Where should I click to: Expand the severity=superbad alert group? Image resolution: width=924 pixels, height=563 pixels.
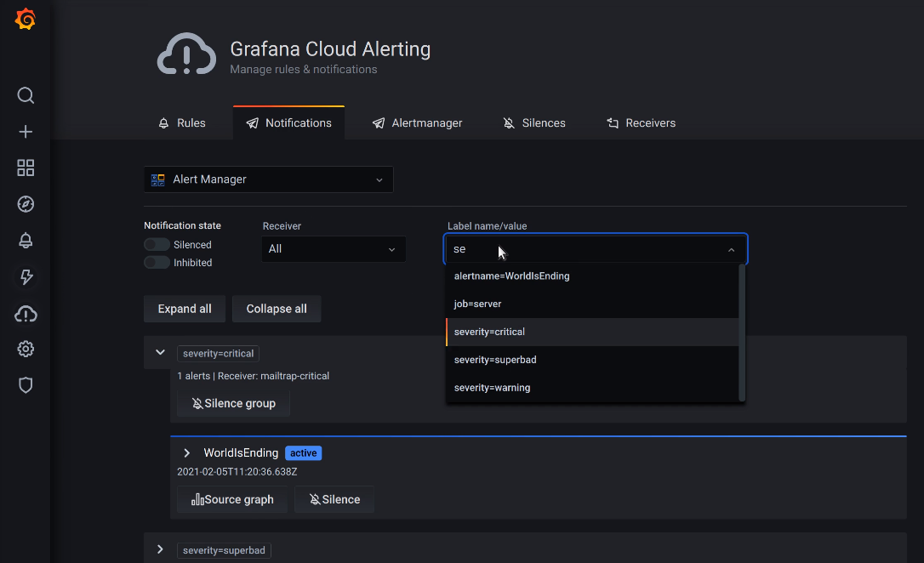(160, 549)
